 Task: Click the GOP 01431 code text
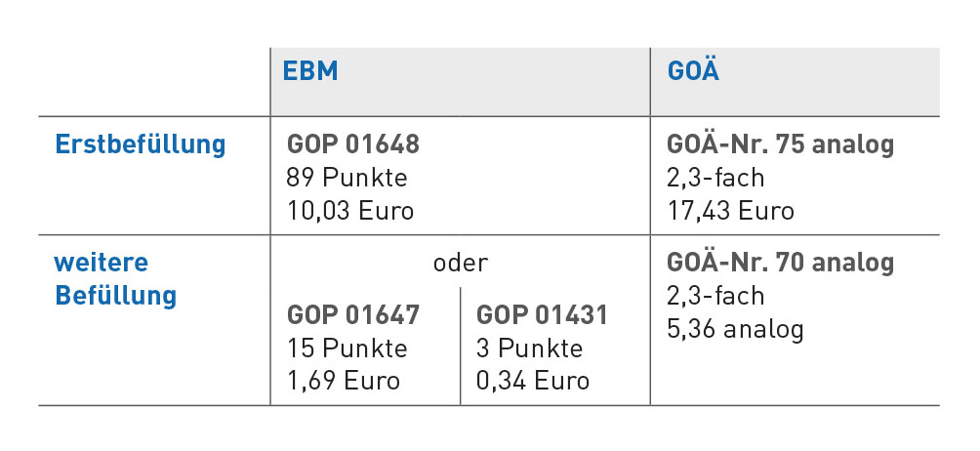coord(542,315)
